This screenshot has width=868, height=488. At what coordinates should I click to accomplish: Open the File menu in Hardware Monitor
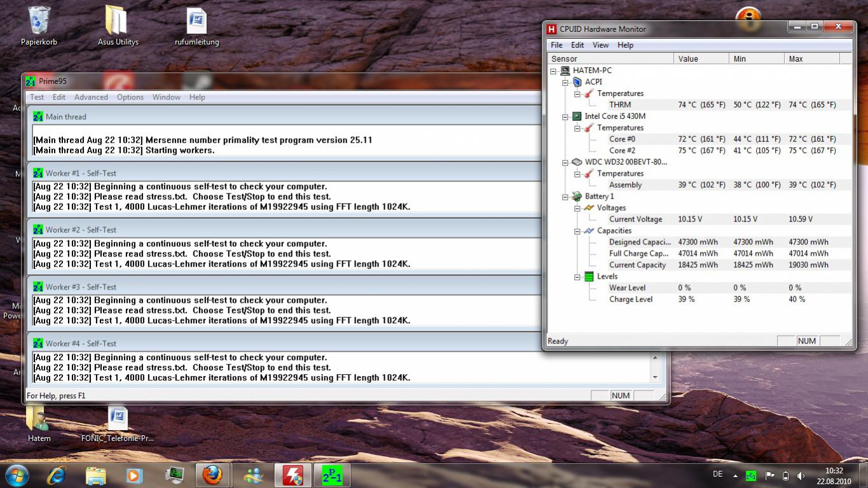556,45
